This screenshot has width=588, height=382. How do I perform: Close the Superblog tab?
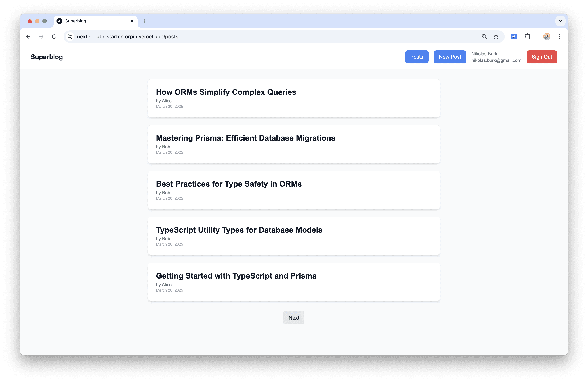click(132, 21)
